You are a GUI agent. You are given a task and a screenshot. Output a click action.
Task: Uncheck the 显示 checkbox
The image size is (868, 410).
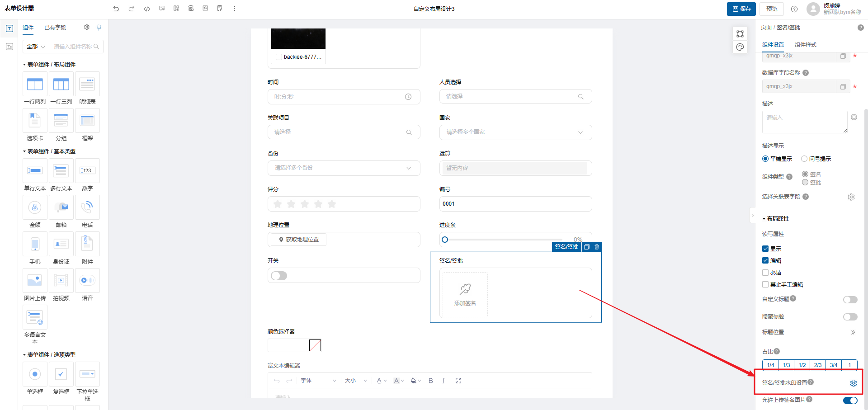point(765,249)
